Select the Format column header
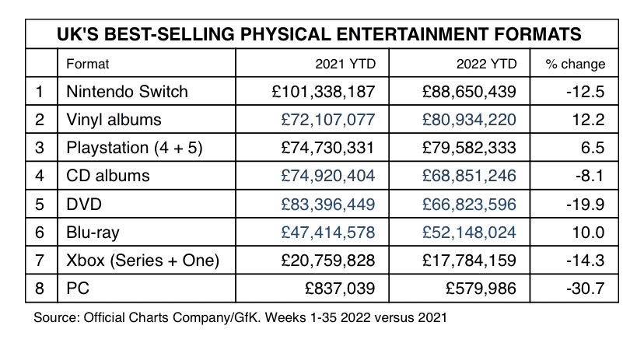The image size is (644, 364). click(x=87, y=64)
